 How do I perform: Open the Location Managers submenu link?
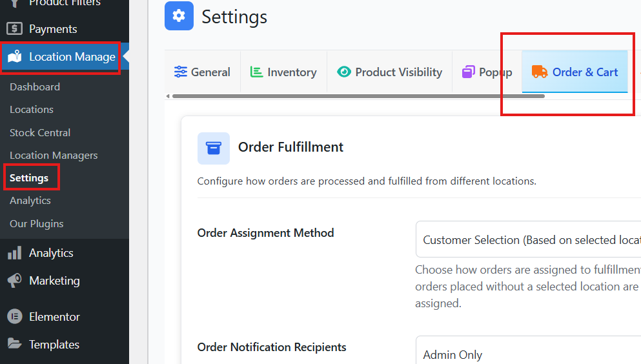54,155
